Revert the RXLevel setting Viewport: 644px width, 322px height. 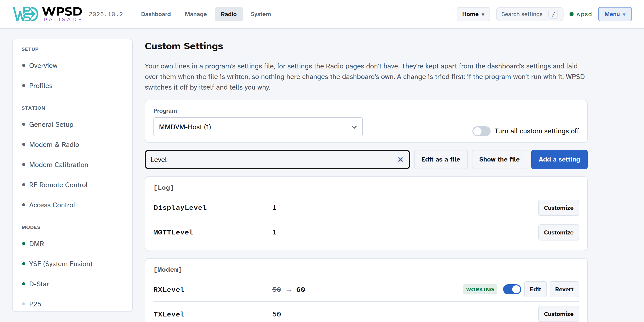coord(564,289)
